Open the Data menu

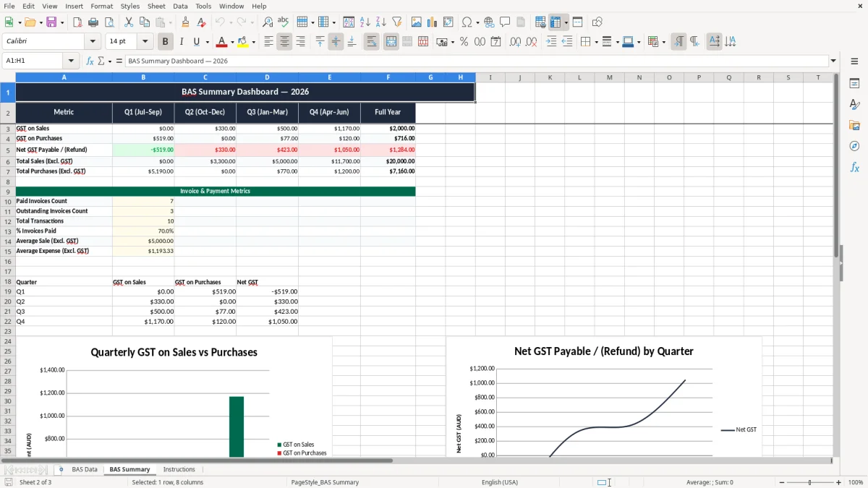click(180, 6)
